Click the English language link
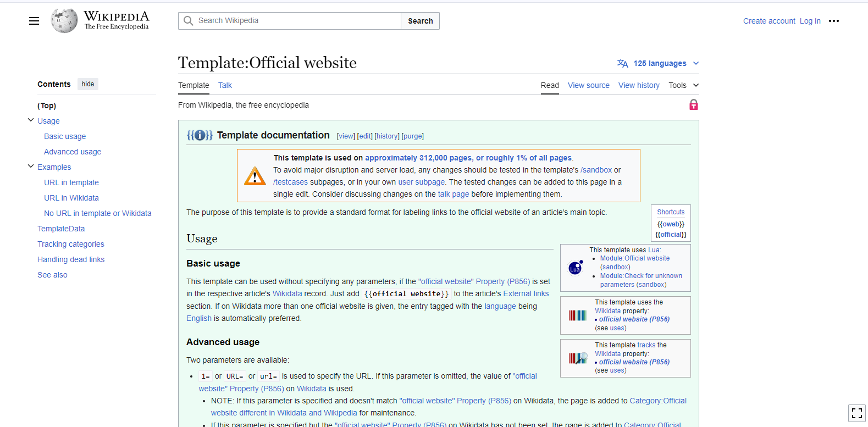This screenshot has height=427, width=868. 199,318
